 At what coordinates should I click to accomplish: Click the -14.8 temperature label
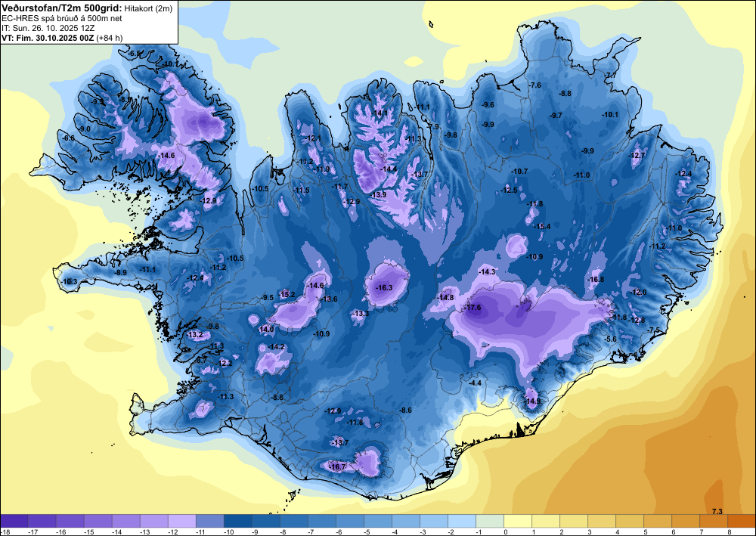[x=445, y=298]
